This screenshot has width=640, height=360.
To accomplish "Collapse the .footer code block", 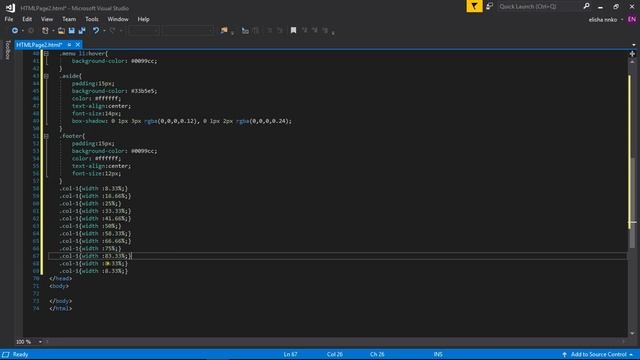I will pyautogui.click(x=46, y=136).
